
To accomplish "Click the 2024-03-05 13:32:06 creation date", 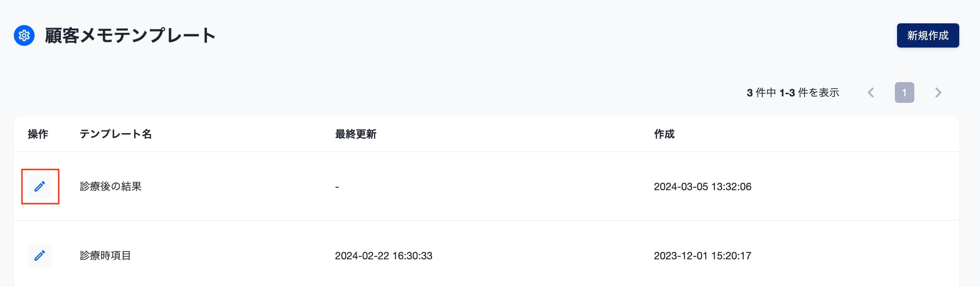I will (703, 186).
